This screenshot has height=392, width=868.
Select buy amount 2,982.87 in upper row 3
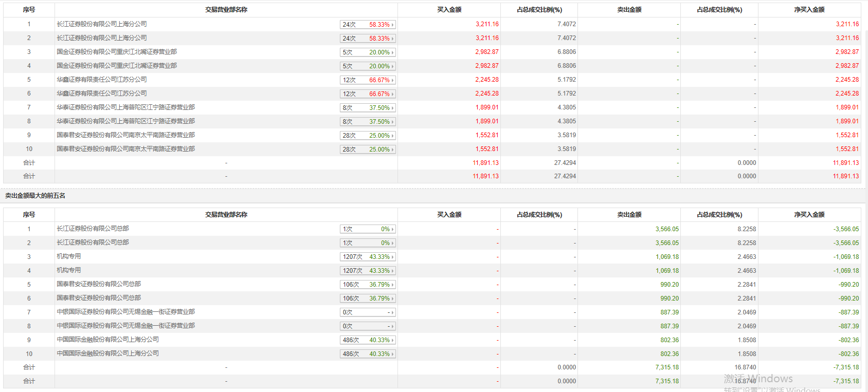(x=487, y=52)
